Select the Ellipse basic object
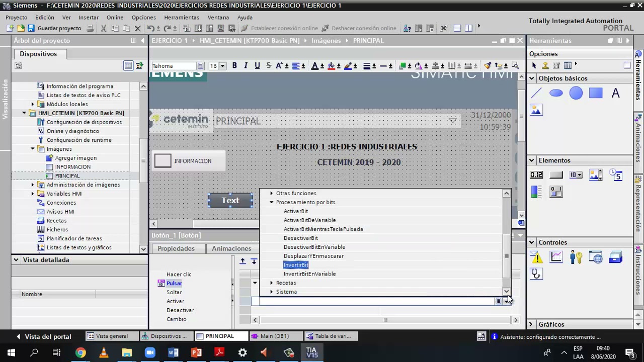The image size is (644, 362). pos(556,93)
